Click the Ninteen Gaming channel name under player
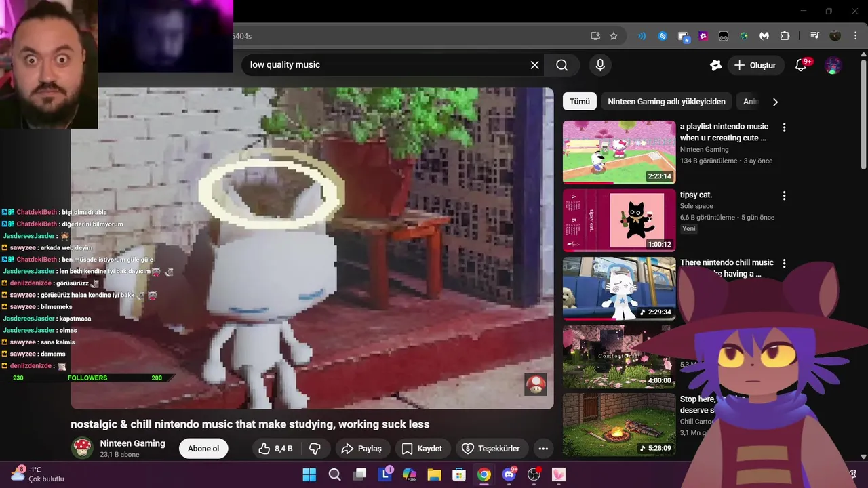This screenshot has width=868, height=488. 132,443
